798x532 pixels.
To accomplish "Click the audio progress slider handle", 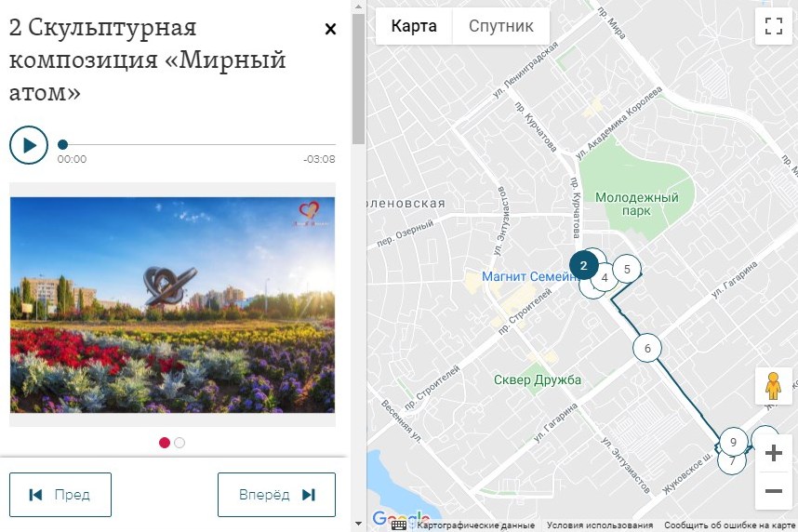I will (x=62, y=144).
